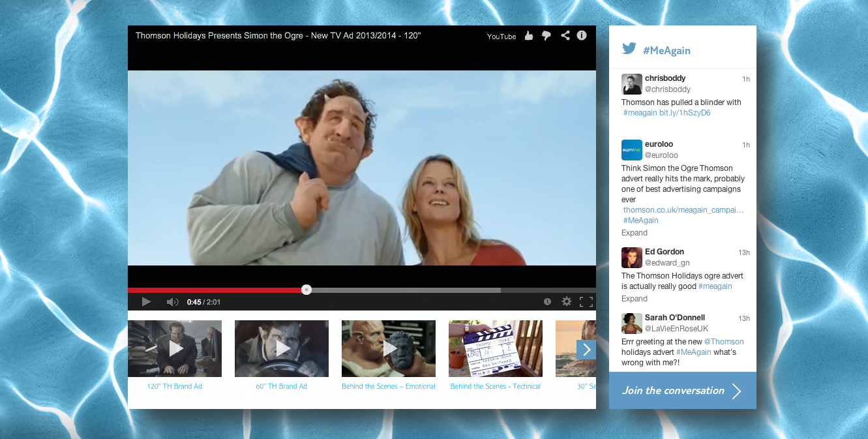Click Ed Gordon's tweet timestamp 13h
868x439 pixels.
click(744, 252)
